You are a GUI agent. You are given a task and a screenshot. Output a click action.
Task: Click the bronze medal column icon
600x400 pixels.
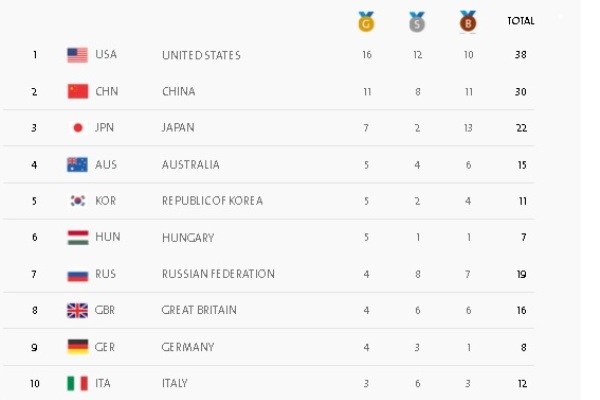pos(467,20)
